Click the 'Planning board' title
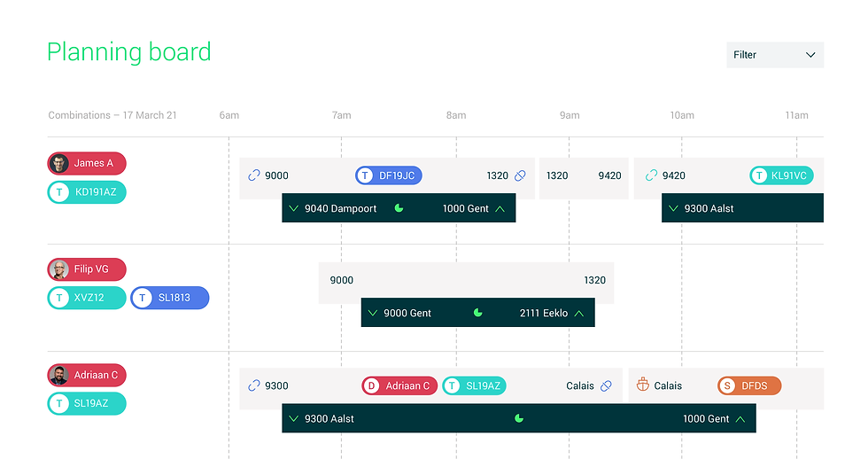Viewport: 868px width, 459px height. [129, 52]
